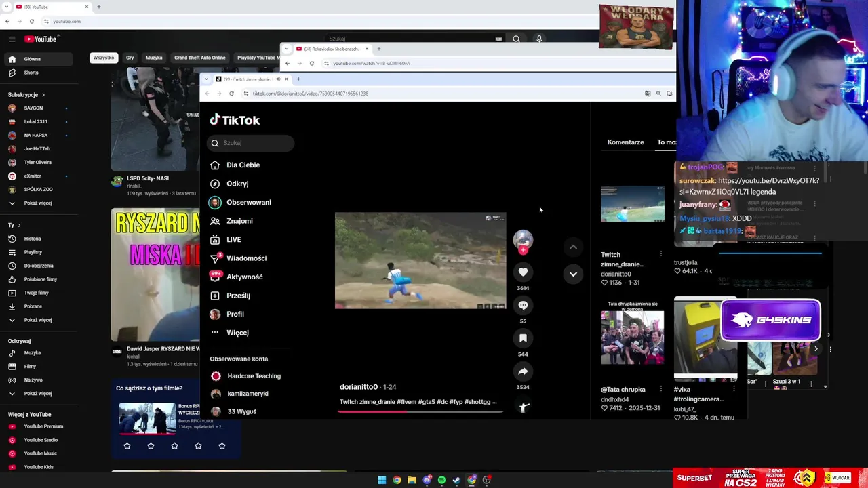Expand Pokaż więcej below Pobrane
Screen dimensions: 868x488
[x=37, y=320]
